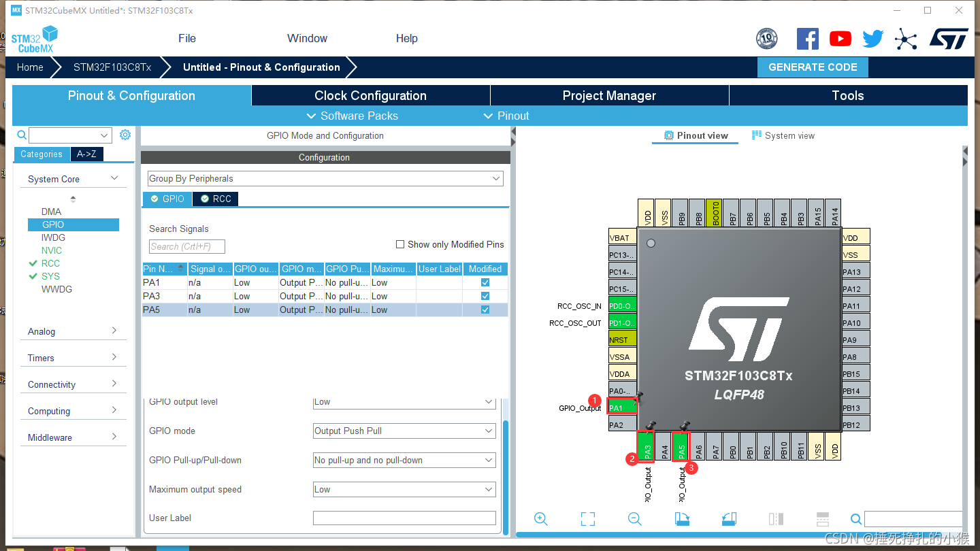Toggle Show only Modified Pins checkbox
This screenshot has width=980, height=551.
[400, 244]
